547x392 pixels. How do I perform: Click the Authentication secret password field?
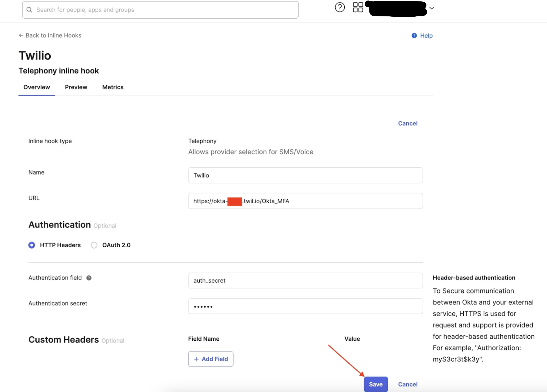pos(305,306)
